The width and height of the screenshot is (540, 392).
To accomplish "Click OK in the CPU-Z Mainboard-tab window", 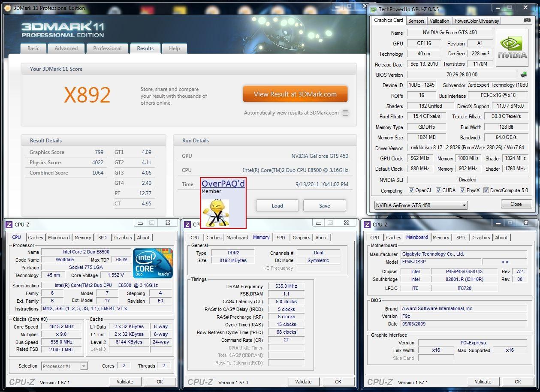I will tap(518, 382).
